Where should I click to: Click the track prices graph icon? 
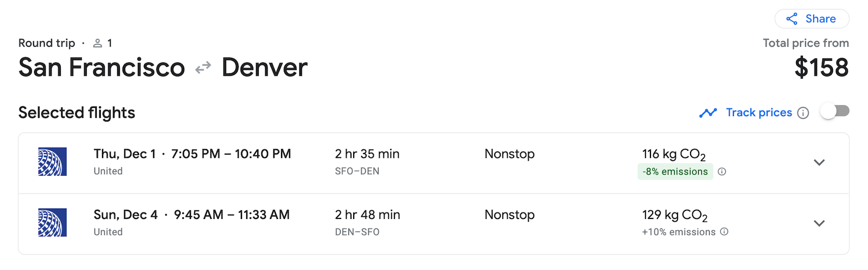point(708,113)
